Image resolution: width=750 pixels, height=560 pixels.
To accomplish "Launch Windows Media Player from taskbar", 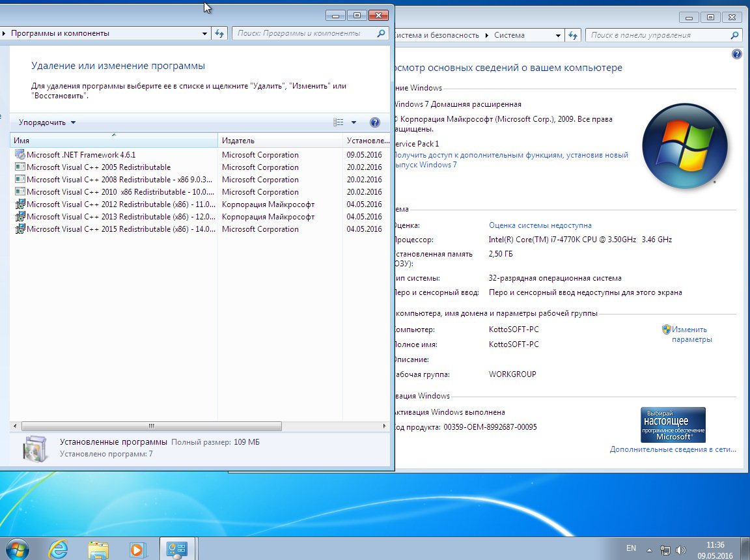I will pos(137,549).
